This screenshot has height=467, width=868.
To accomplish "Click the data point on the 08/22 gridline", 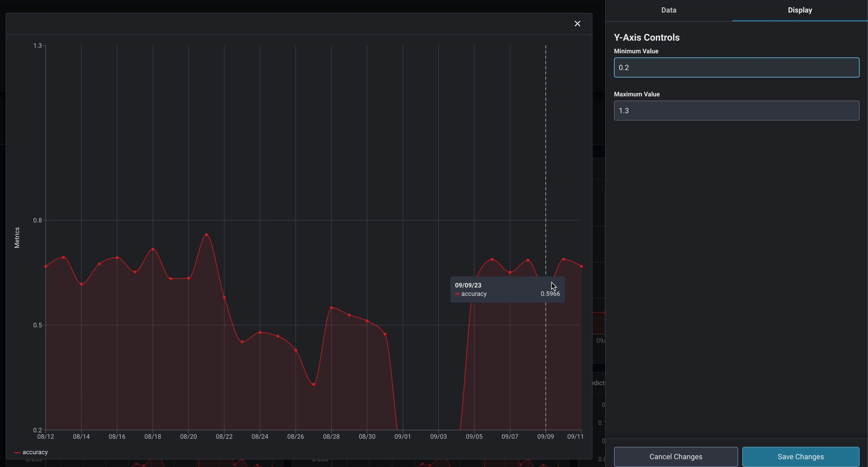I will 225,298.
